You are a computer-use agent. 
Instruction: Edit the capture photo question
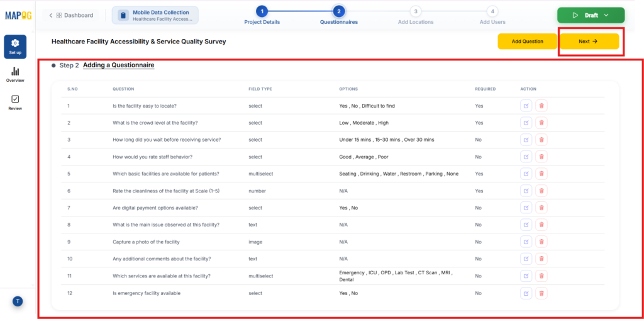(x=526, y=242)
